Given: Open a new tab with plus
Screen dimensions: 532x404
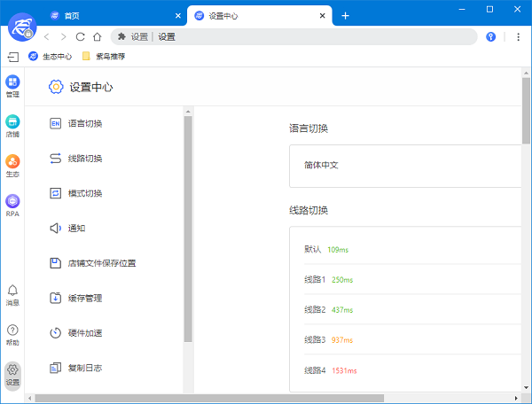Looking at the screenshot, I should pos(345,16).
